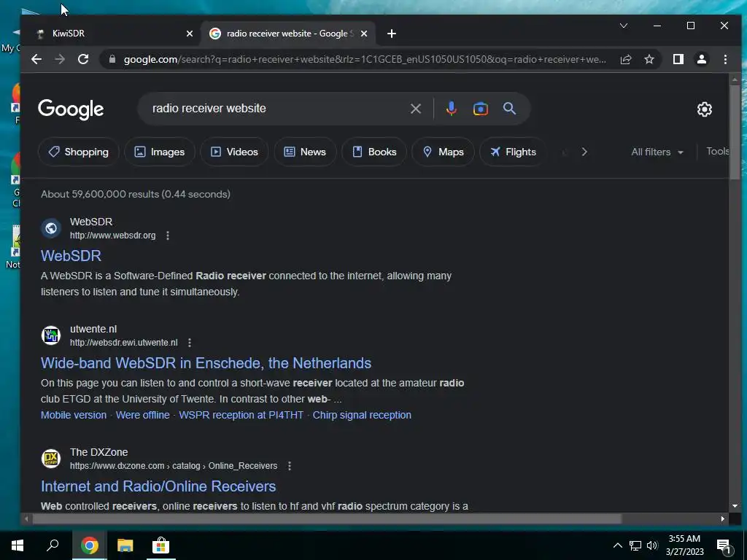Open options menu for DXZone result
The width and height of the screenshot is (747, 560).
tap(290, 466)
